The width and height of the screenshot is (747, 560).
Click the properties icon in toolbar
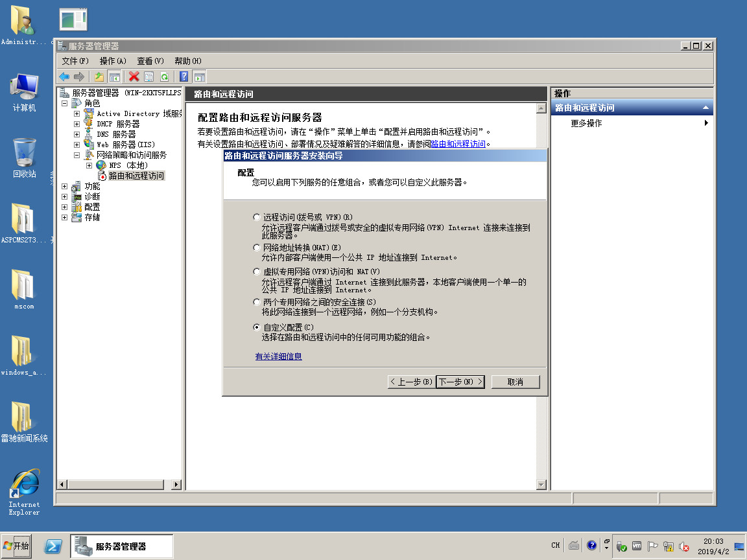(148, 76)
